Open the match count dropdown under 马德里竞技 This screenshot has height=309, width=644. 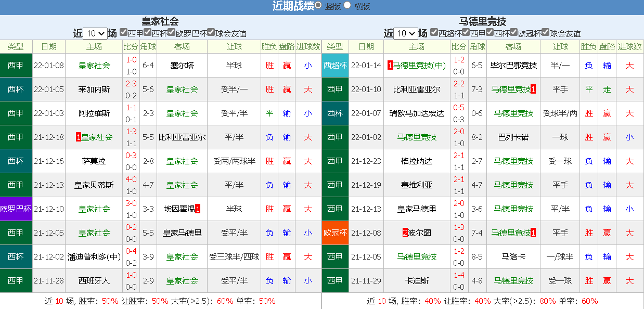pyautogui.click(x=405, y=33)
